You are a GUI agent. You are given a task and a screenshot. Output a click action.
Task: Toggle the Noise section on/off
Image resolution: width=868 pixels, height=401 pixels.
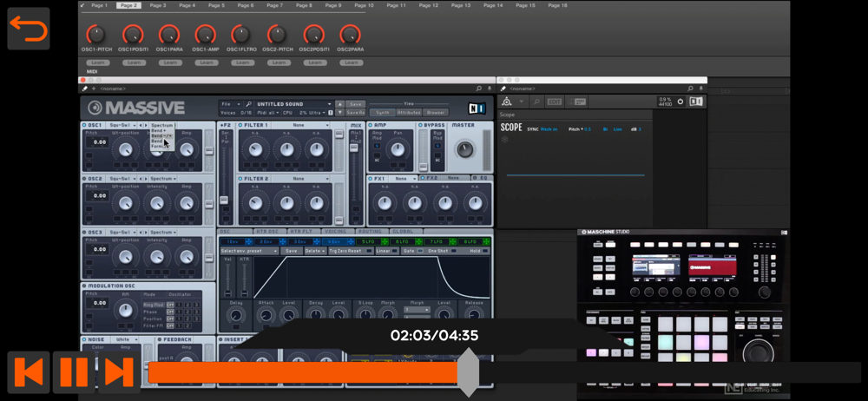[84, 339]
